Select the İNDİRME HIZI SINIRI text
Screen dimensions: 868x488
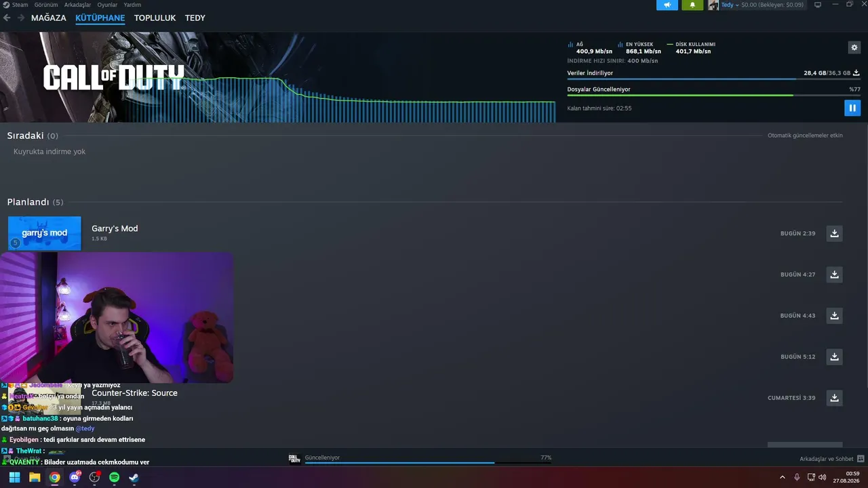click(x=612, y=61)
